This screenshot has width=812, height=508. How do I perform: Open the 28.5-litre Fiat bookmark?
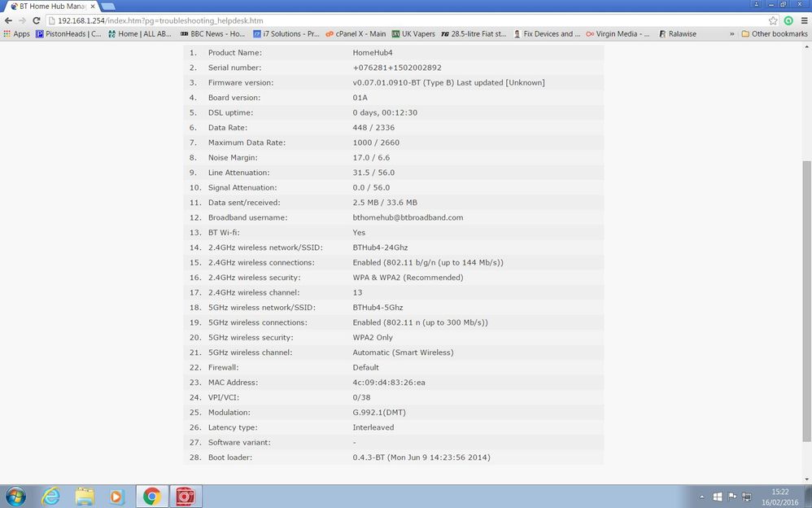474,33
